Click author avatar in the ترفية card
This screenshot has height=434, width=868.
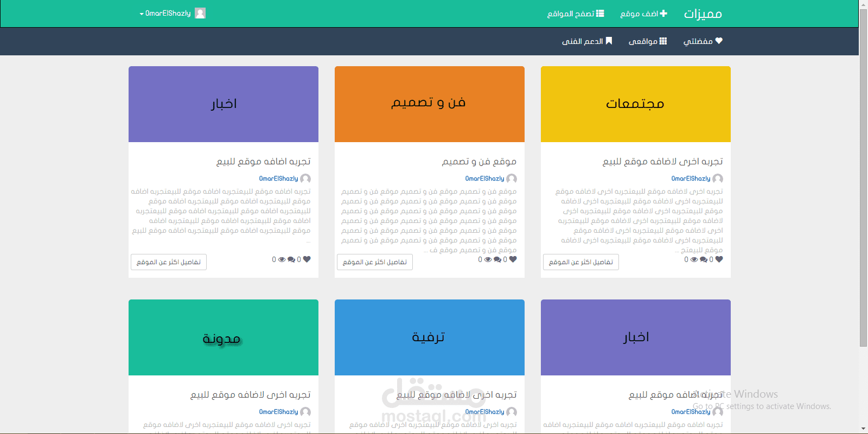pos(512,412)
